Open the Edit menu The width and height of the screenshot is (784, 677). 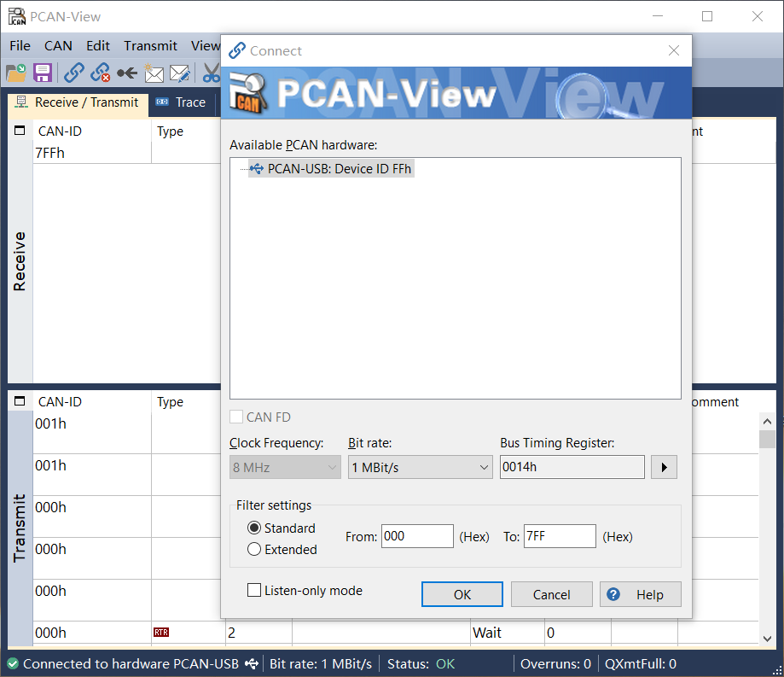click(x=98, y=45)
